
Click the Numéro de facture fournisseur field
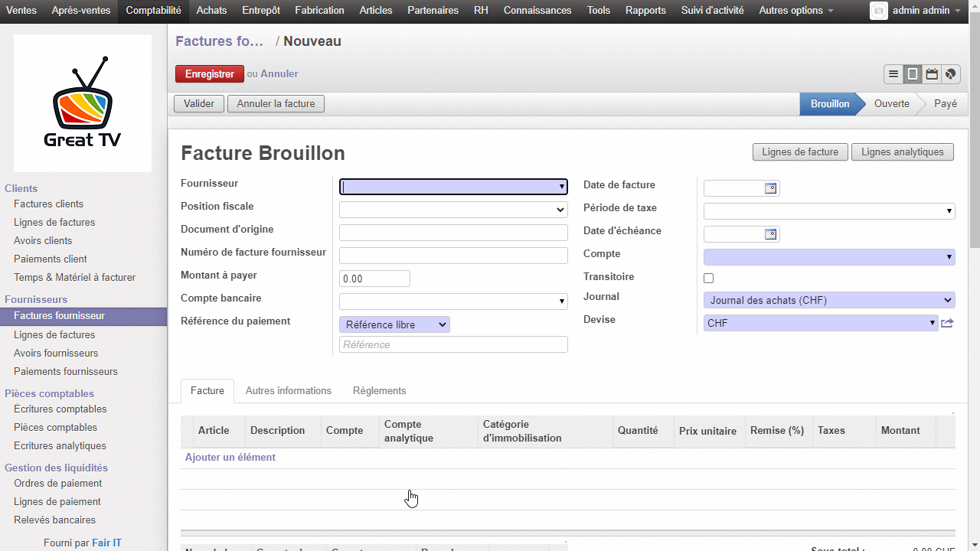(x=453, y=256)
